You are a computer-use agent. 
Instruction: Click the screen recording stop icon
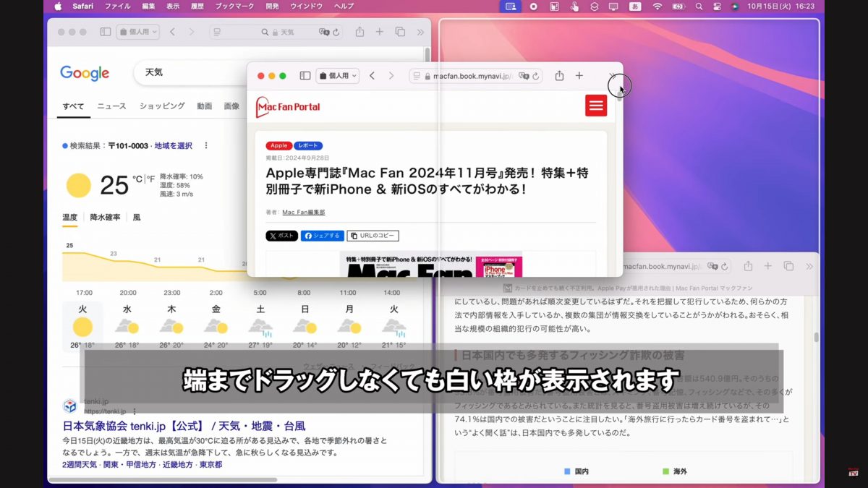tap(533, 6)
